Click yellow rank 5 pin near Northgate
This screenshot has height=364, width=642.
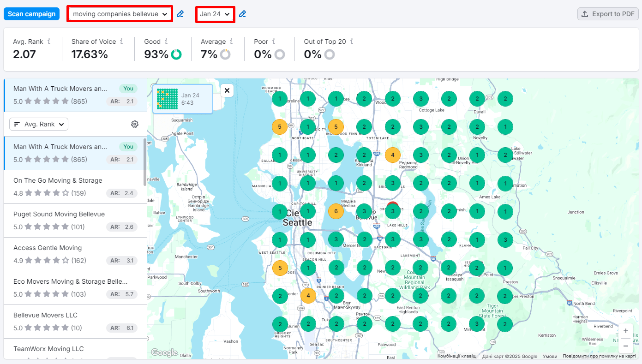click(279, 127)
